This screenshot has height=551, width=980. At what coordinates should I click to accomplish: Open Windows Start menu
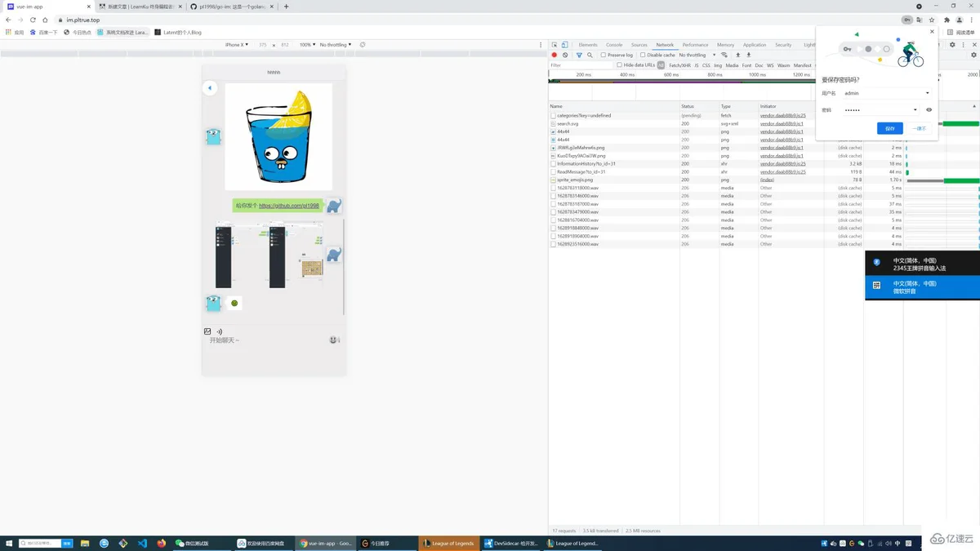(9, 543)
